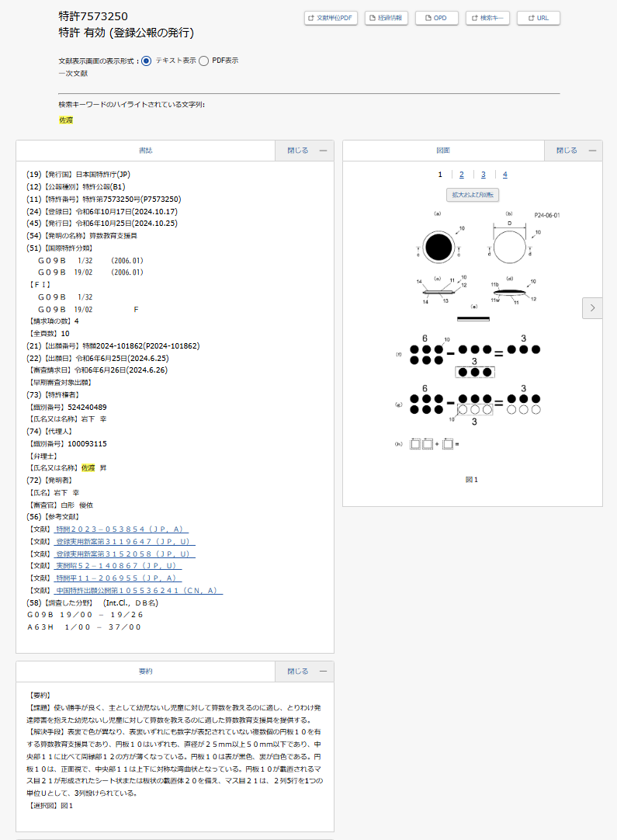The width and height of the screenshot is (617, 840).
Task: Open reference 実開昭52-140867 link
Action: [119, 566]
